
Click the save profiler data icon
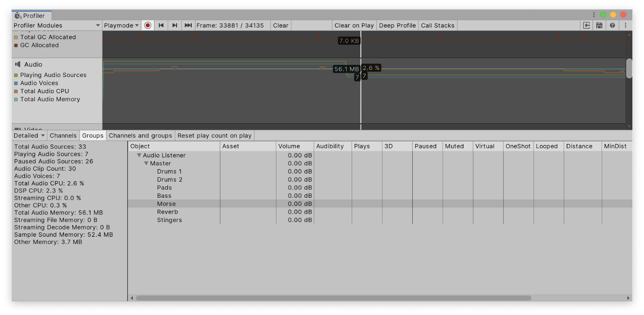[599, 25]
